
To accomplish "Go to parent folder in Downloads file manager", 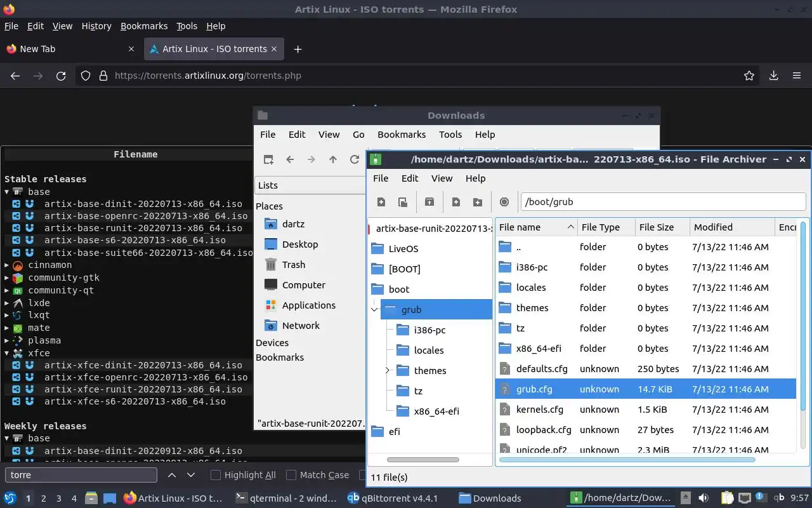I will pos(333,159).
